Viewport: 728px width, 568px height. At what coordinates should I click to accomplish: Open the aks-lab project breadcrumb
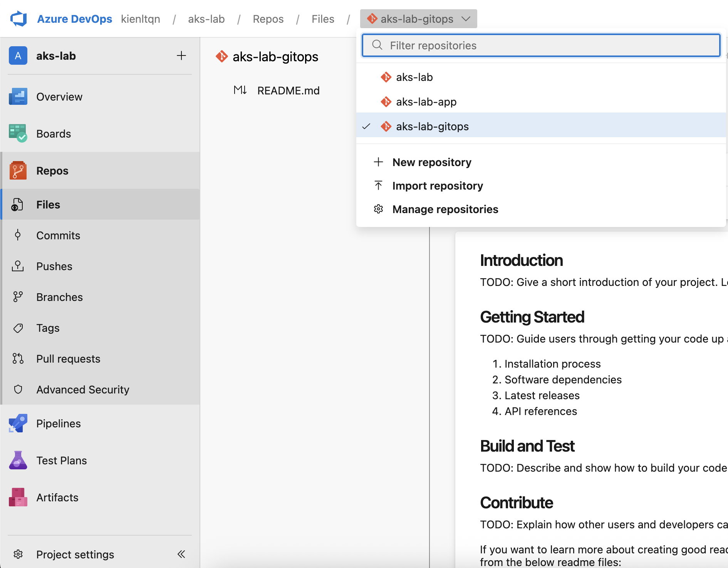(x=206, y=19)
